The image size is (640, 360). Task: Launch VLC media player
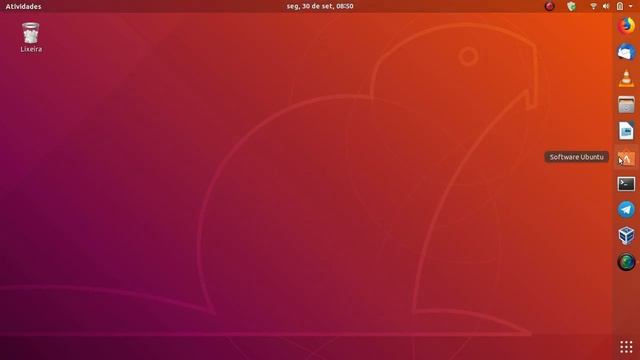point(626,78)
